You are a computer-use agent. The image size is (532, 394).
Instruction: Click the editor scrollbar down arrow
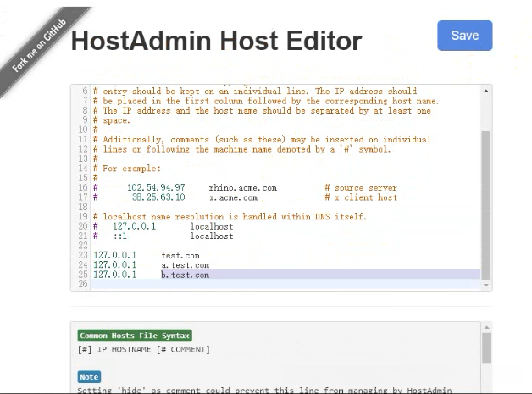pos(486,285)
